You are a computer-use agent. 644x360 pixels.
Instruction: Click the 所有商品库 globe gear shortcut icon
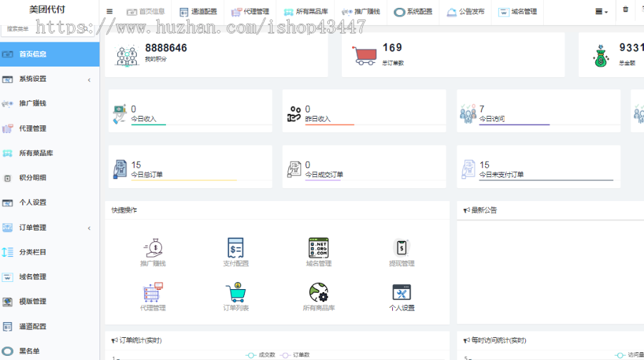click(318, 293)
